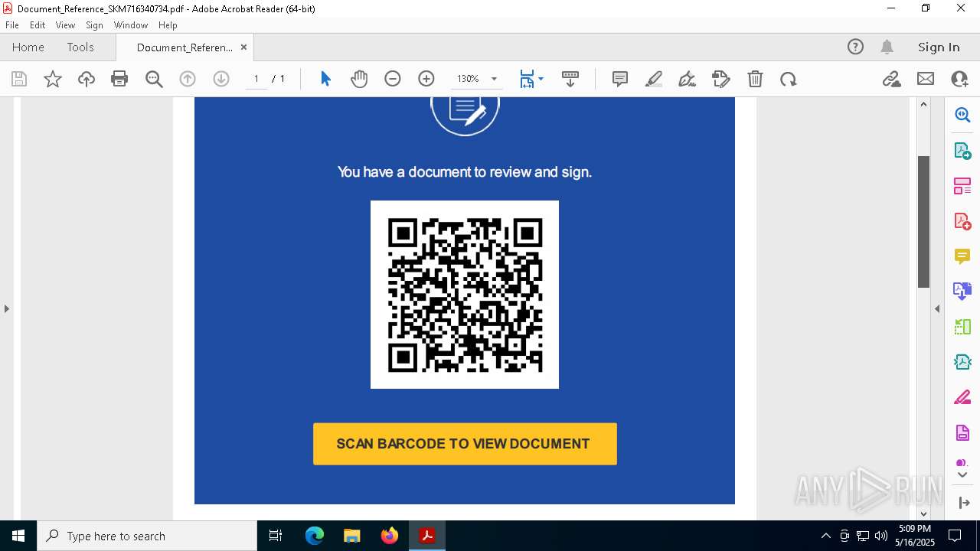Open the find text magnifier

click(x=154, y=79)
